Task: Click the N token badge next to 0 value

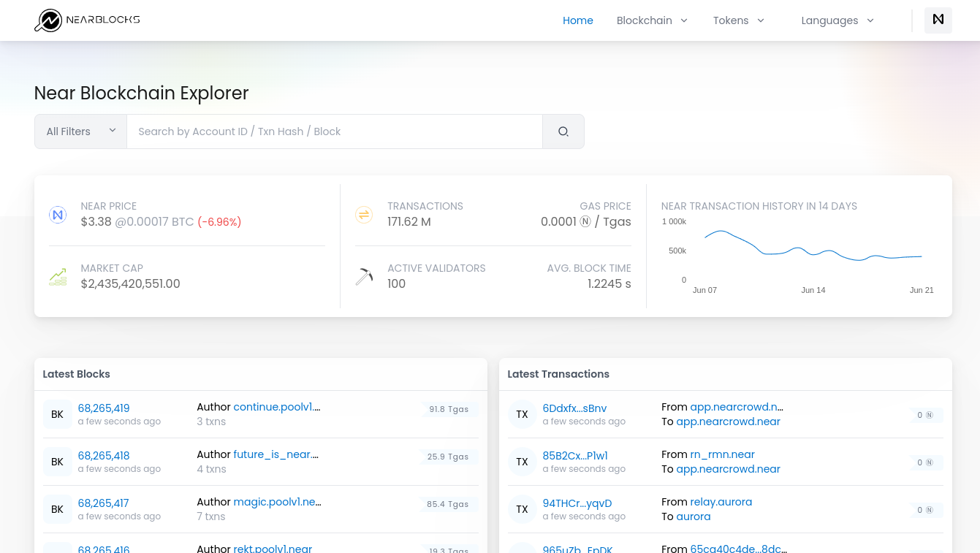Action: pyautogui.click(x=928, y=415)
